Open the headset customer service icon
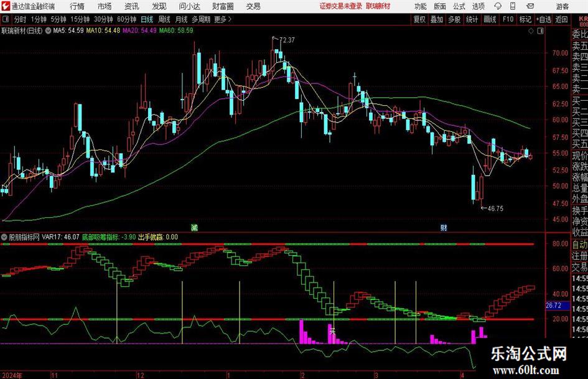The width and height of the screenshot is (588, 379). tap(498, 6)
